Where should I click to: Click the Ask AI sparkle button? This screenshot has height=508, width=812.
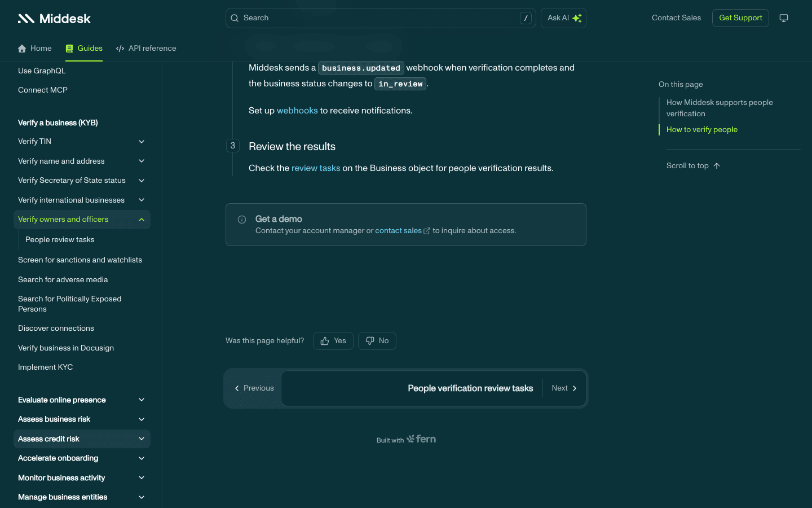[563, 18]
